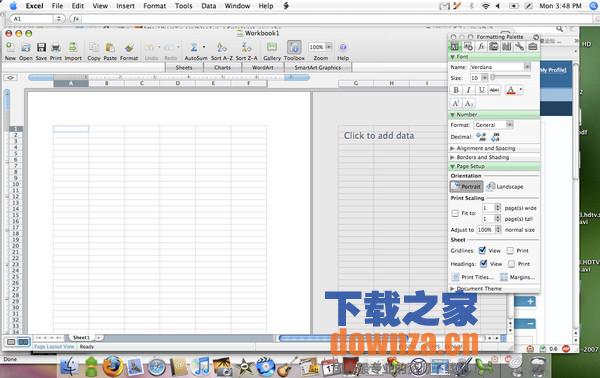Screen dimensions: 600x378
Task: Click the Paste toolbar icon
Action: (110, 47)
